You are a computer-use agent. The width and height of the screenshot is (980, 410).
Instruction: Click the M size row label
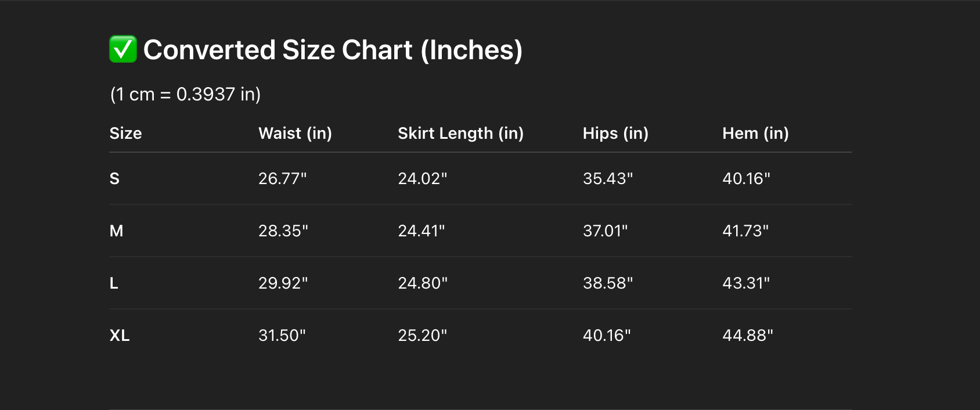tap(116, 231)
